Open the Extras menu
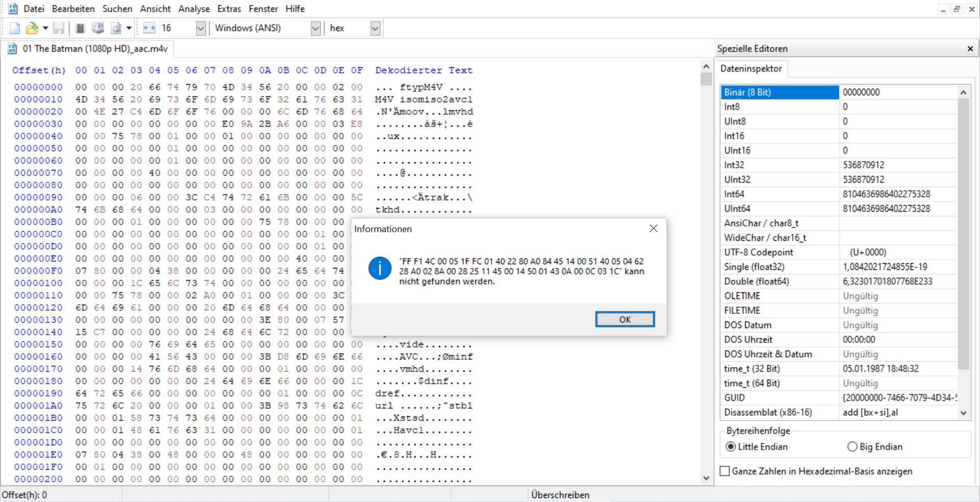Screen dimensions: 980x502 (x=229, y=9)
